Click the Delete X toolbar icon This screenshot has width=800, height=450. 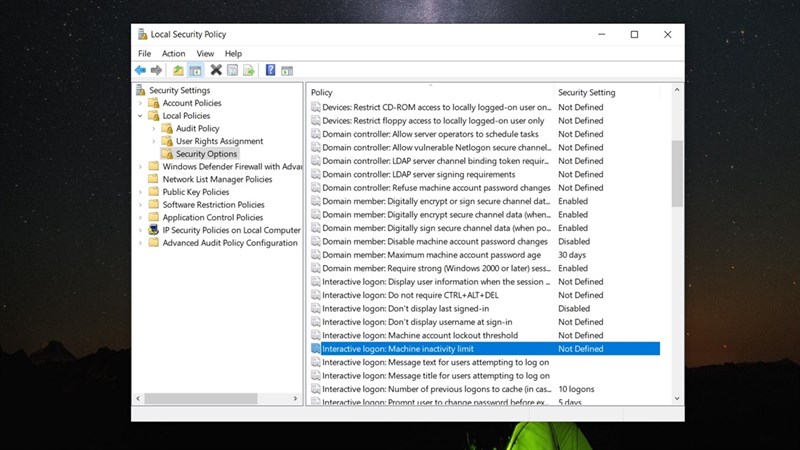coord(216,70)
